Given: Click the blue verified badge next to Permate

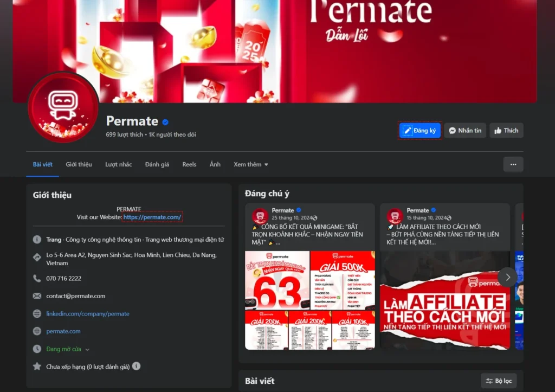Looking at the screenshot, I should pyautogui.click(x=165, y=122).
